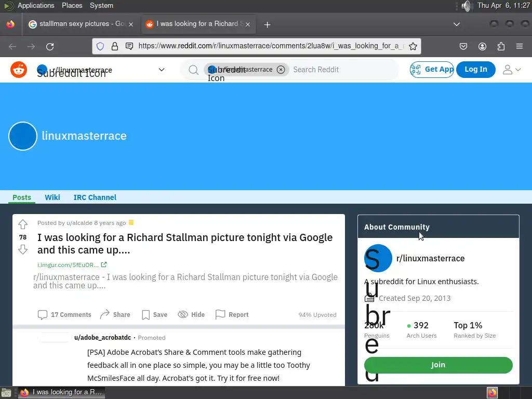Open the 17 Comments section
532x399 pixels.
pyautogui.click(x=64, y=314)
